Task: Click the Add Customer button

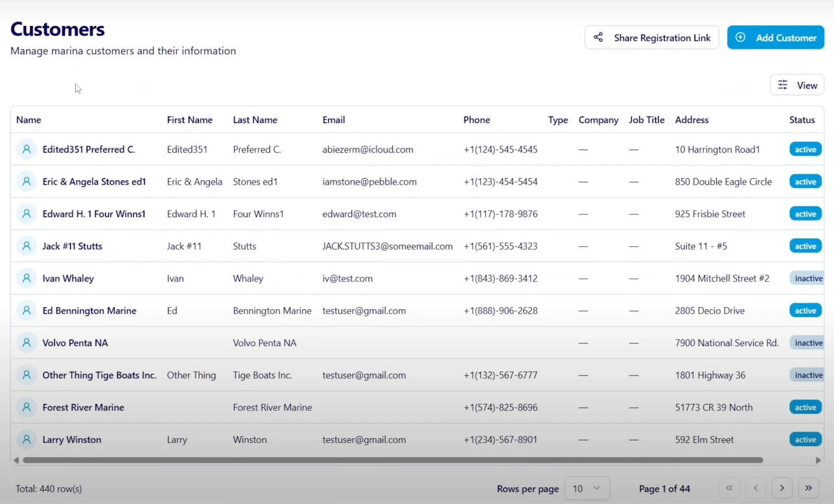Action: (776, 38)
